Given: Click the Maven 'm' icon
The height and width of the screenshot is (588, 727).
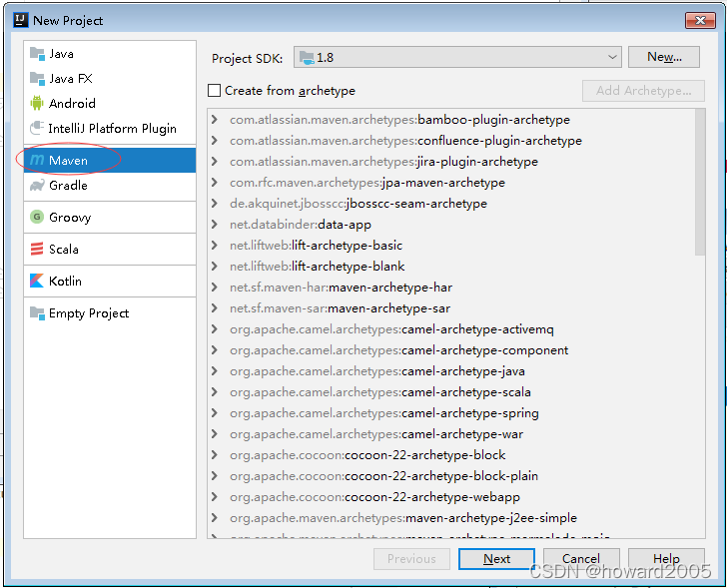Looking at the screenshot, I should (37, 161).
